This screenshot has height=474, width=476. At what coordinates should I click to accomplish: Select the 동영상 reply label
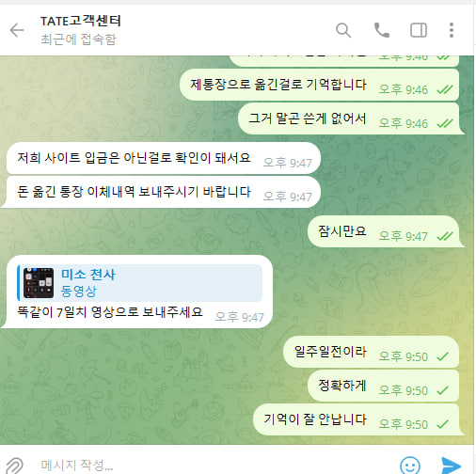[78, 292]
